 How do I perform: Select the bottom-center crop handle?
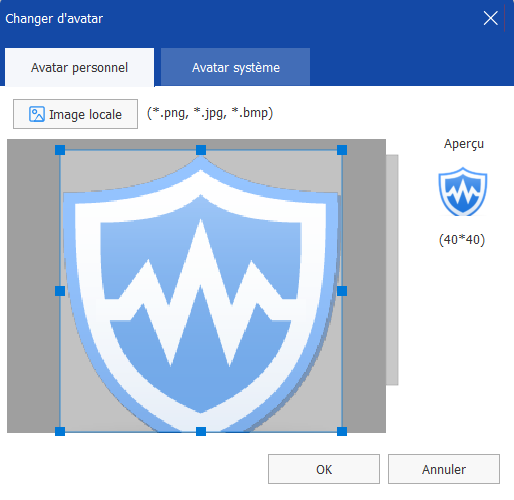[201, 431]
